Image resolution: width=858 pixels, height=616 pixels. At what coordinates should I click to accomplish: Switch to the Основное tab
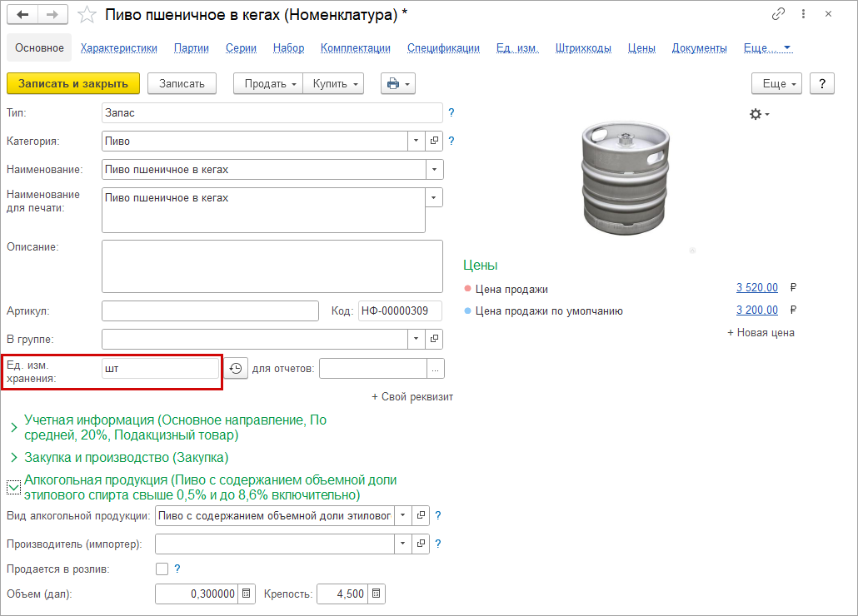tap(39, 48)
